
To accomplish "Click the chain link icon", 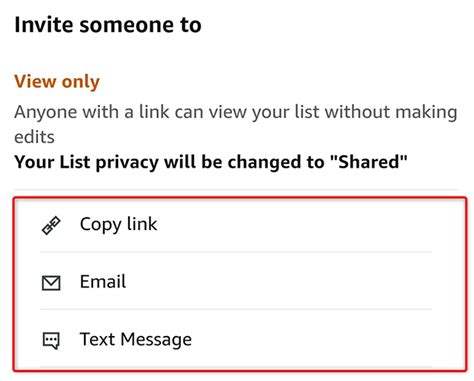I will [51, 226].
